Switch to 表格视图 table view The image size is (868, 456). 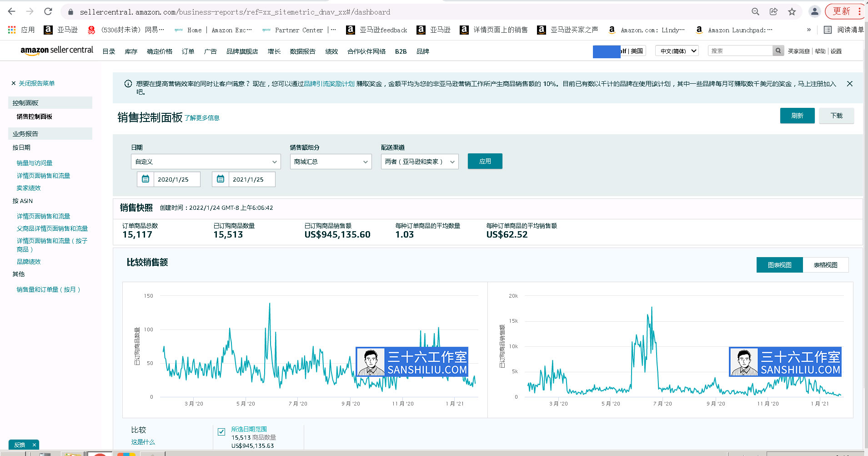(x=825, y=265)
